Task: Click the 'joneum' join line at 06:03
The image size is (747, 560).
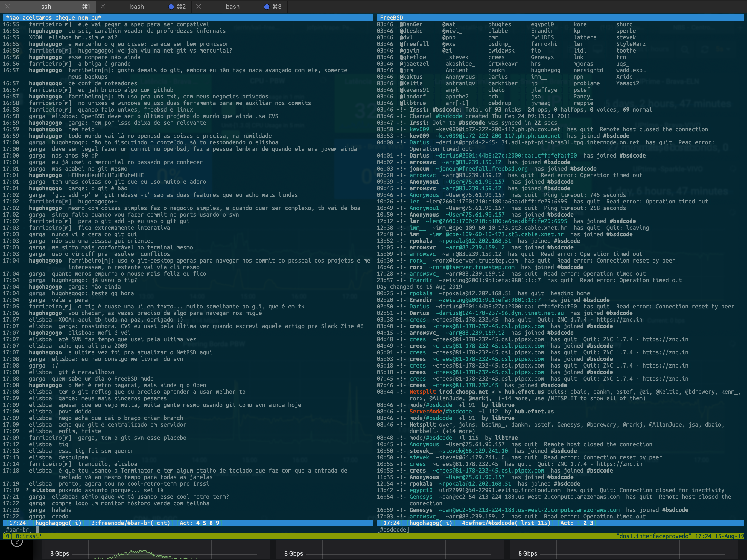Action: point(486,168)
